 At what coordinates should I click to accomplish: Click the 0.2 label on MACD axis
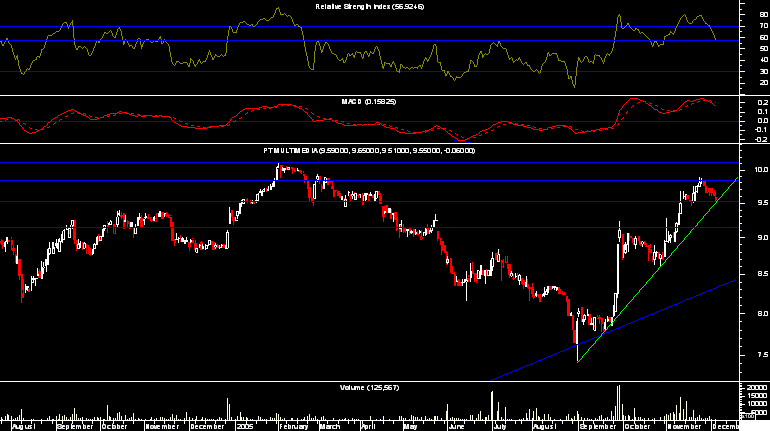[763, 103]
